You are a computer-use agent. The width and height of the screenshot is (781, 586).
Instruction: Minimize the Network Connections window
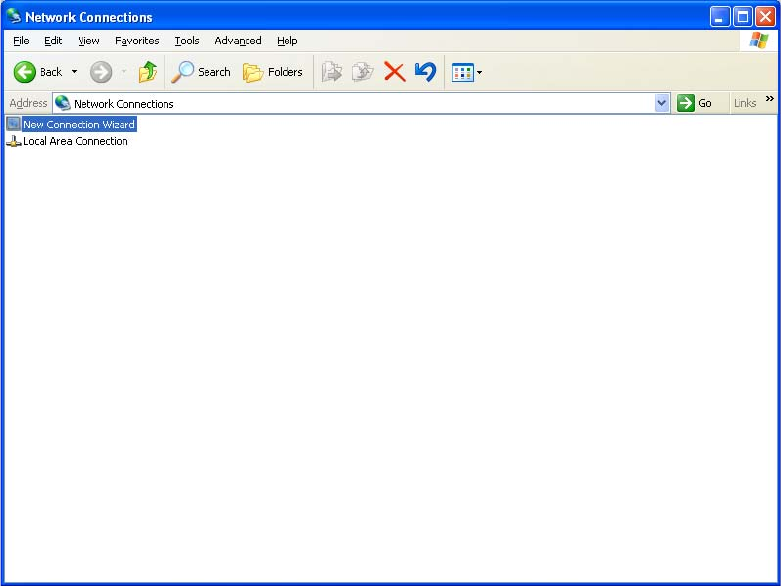tap(720, 17)
